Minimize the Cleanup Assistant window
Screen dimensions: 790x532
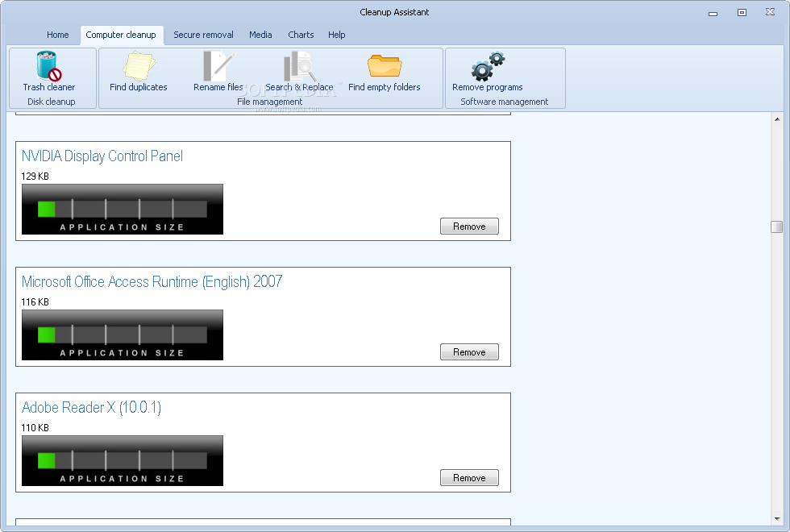click(713, 13)
